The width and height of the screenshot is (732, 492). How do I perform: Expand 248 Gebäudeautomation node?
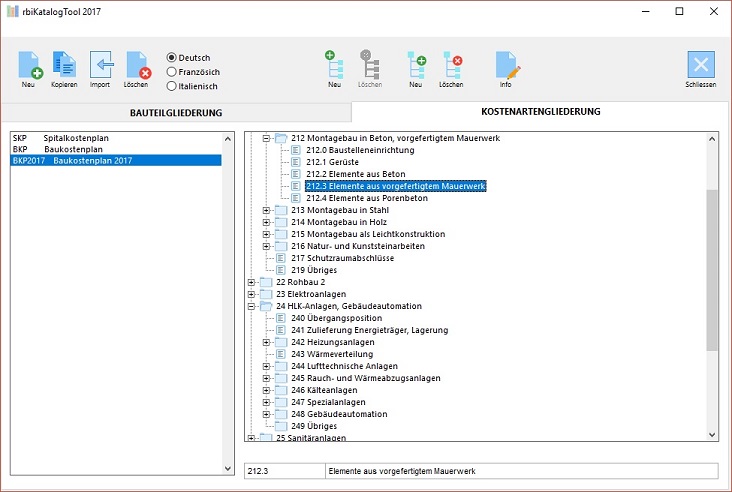click(x=266, y=414)
